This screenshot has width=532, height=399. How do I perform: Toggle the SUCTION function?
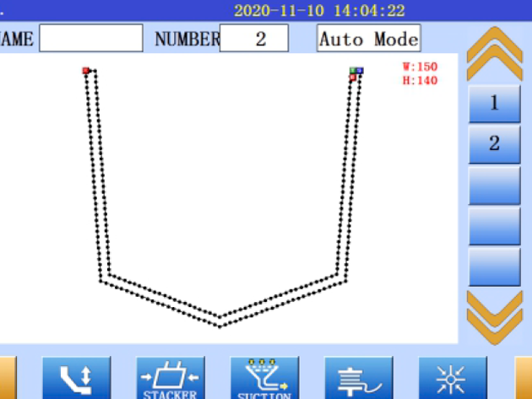click(264, 378)
